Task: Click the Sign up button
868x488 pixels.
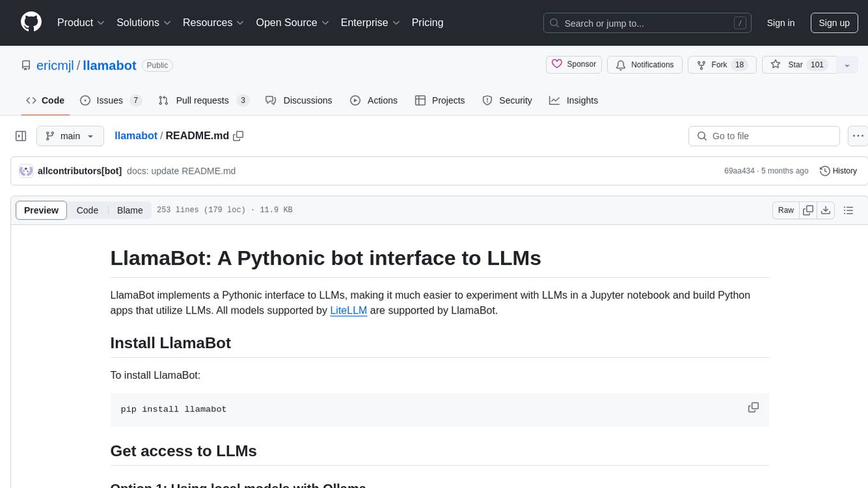Action: (x=834, y=23)
